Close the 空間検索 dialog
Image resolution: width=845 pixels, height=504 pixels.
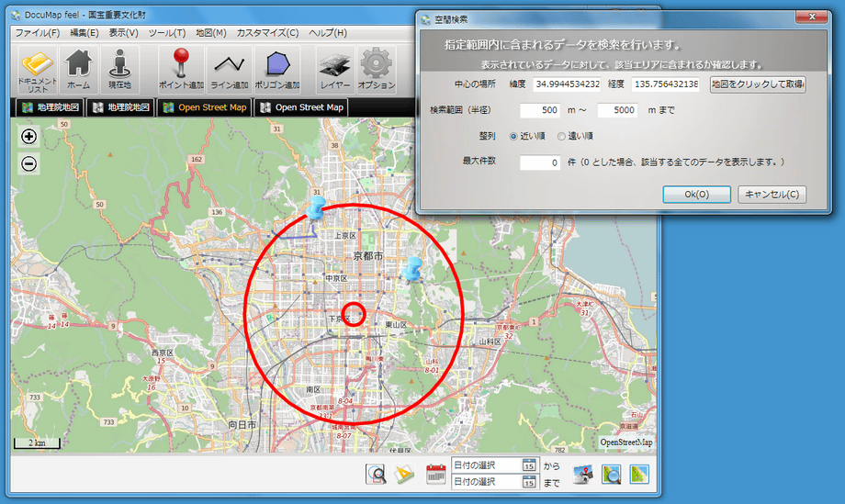click(812, 17)
